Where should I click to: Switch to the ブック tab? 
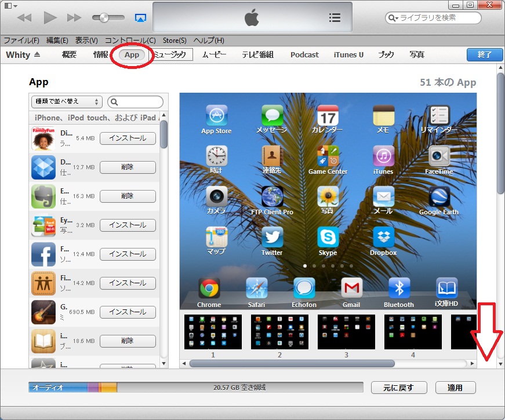pyautogui.click(x=386, y=54)
